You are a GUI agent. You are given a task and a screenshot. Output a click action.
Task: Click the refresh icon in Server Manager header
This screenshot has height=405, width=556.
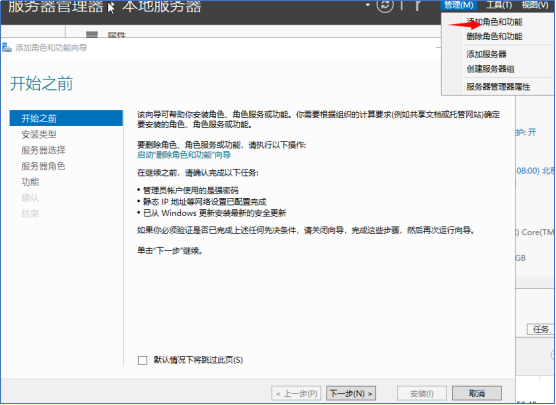[385, 5]
